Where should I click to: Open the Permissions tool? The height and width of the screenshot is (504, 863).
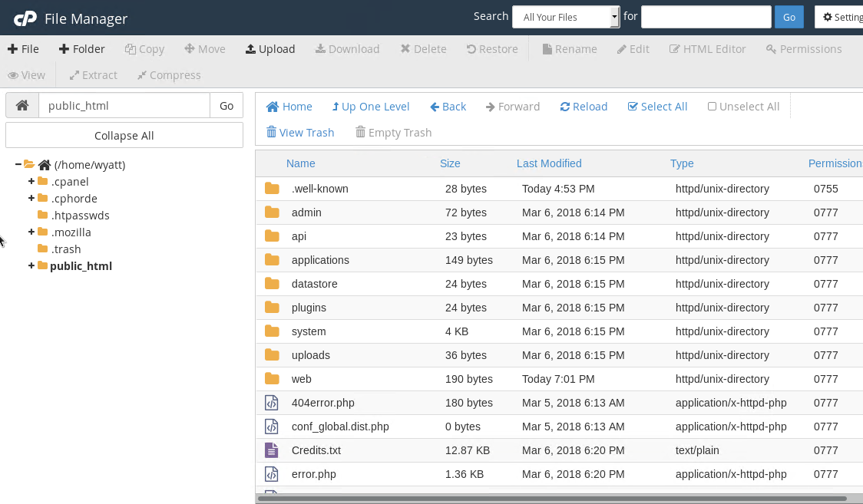[804, 49]
